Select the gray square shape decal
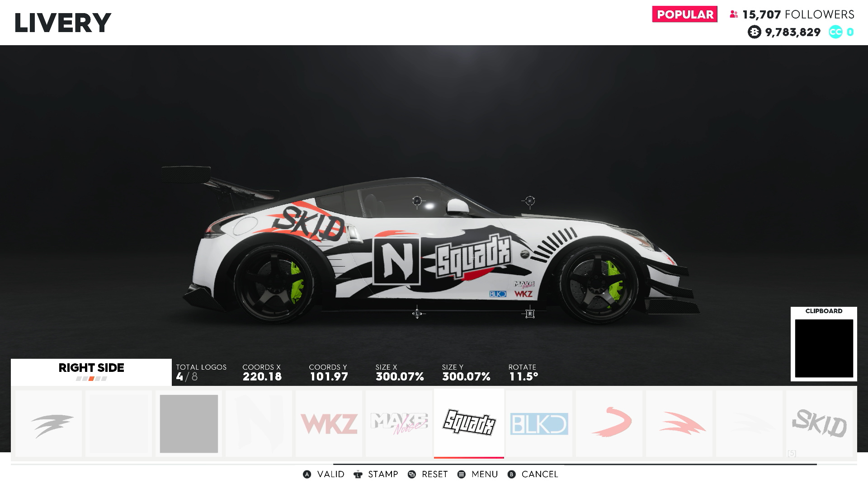This screenshot has height=488, width=868. pyautogui.click(x=189, y=424)
